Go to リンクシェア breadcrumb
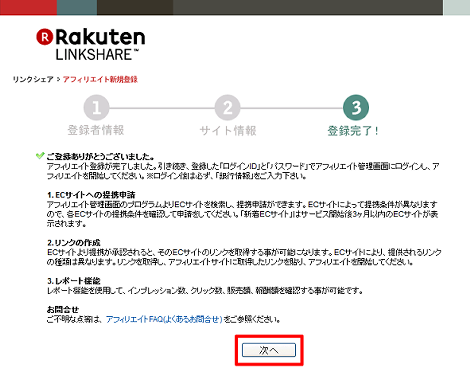470x383 pixels. [33, 79]
